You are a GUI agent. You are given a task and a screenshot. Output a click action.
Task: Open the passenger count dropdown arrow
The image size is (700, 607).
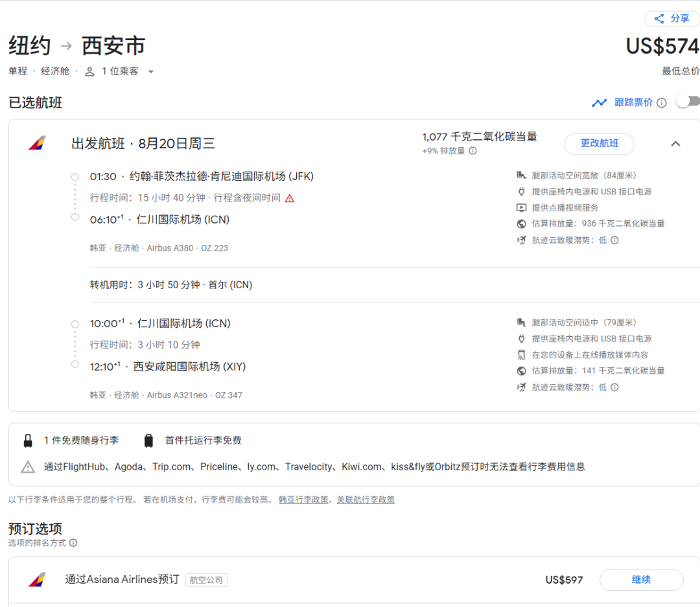tap(151, 72)
